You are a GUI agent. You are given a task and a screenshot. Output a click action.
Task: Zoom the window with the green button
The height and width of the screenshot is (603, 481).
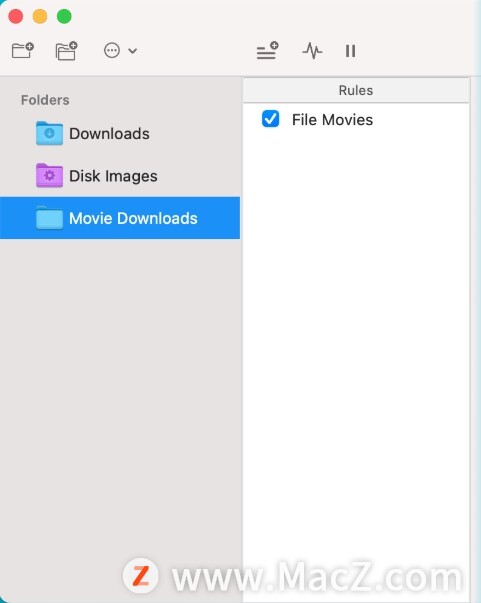(x=64, y=17)
